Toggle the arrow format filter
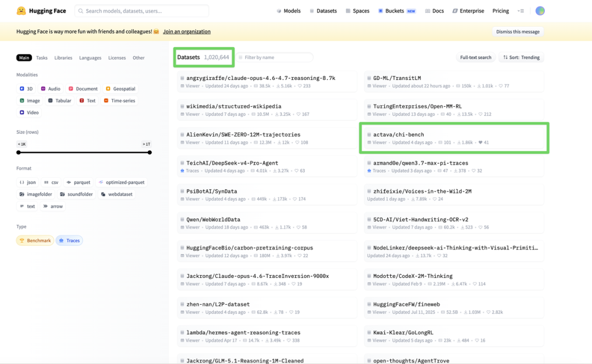The height and width of the screenshot is (364, 592). (x=53, y=207)
